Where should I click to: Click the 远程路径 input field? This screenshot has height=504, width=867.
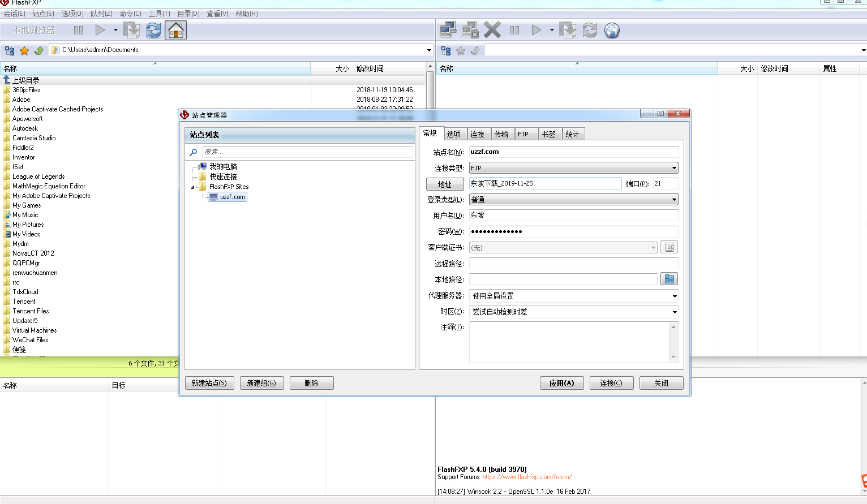(574, 263)
